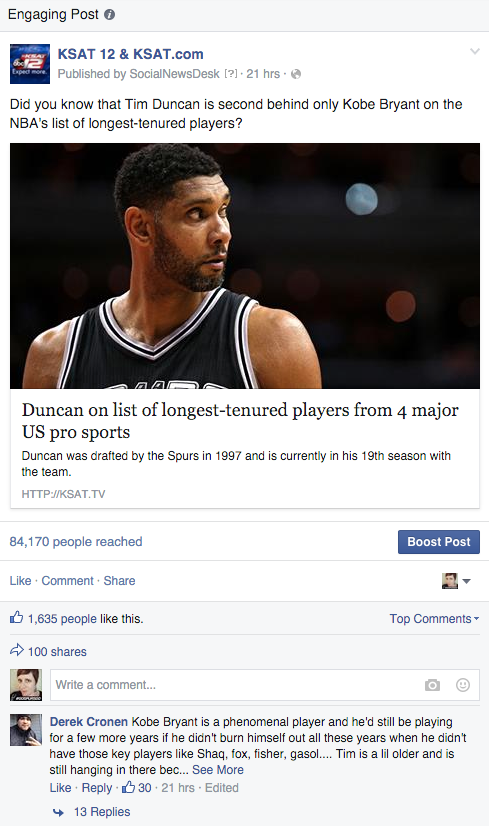Click the camera icon in comment box
The image size is (489, 826).
[x=432, y=685]
